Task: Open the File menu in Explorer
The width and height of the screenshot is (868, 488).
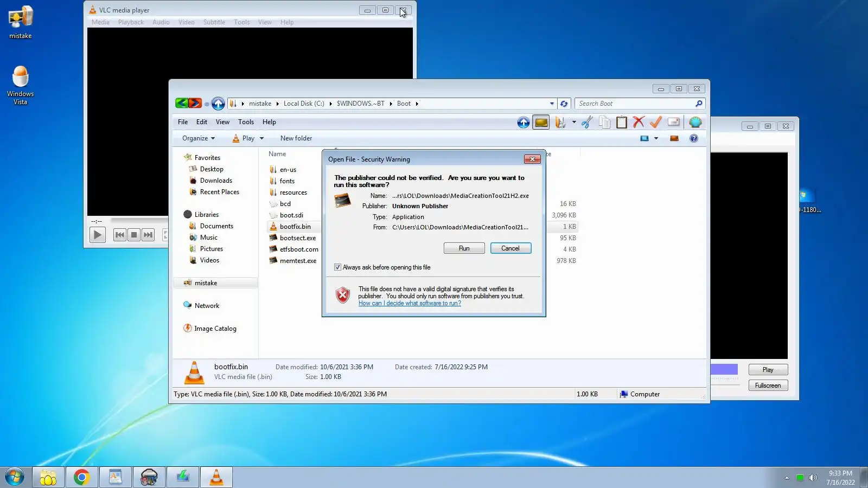Action: coord(183,122)
